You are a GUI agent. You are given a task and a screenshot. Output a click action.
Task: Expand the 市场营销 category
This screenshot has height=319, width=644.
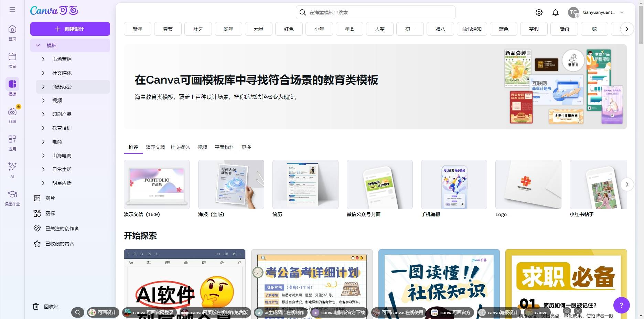point(43,59)
